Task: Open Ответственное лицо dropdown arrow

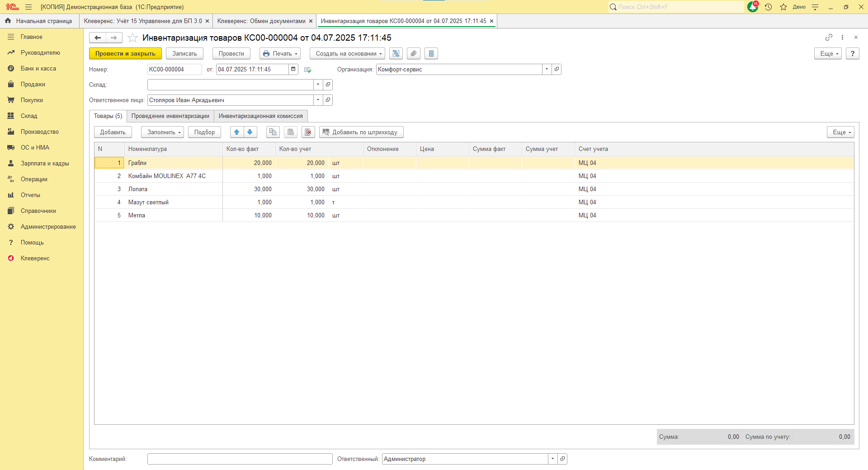Action: click(318, 100)
